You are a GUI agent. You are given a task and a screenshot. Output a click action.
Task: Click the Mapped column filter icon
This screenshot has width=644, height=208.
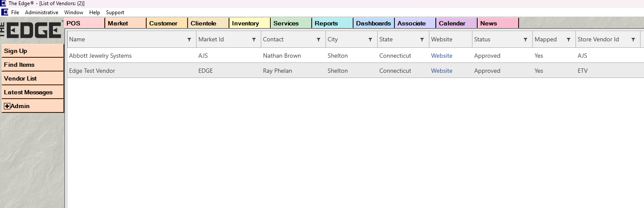569,40
